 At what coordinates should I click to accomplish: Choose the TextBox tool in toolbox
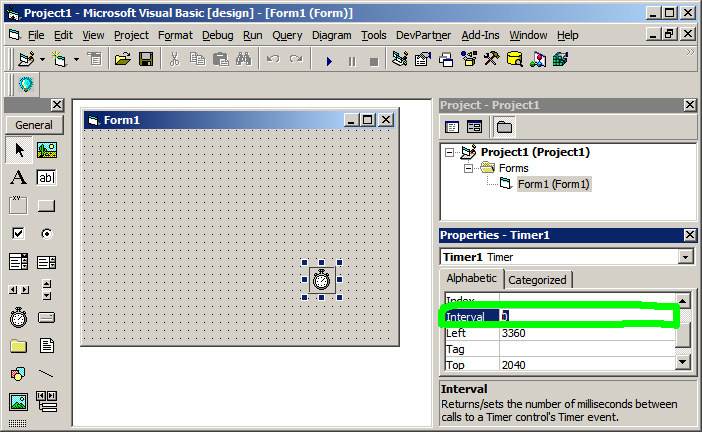coord(46,178)
